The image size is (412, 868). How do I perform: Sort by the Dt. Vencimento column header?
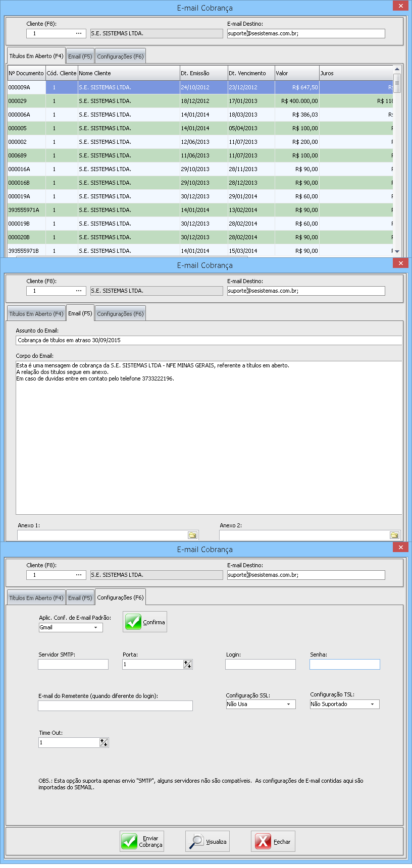(251, 73)
